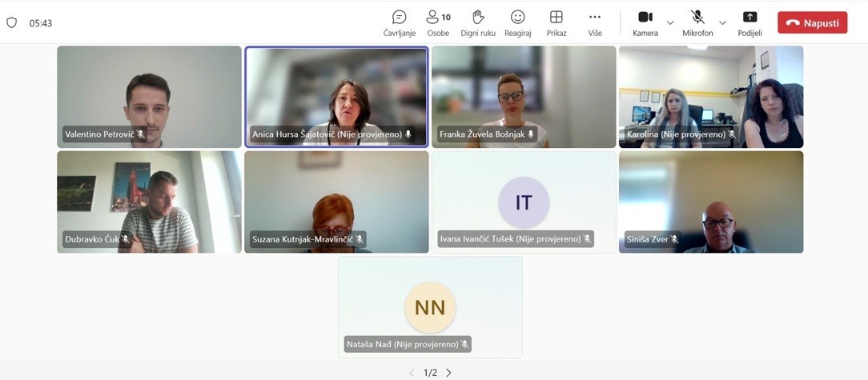Image resolution: width=868 pixels, height=380 pixels.
Task: Open the Čavrljanje chat panel
Action: pos(399,22)
